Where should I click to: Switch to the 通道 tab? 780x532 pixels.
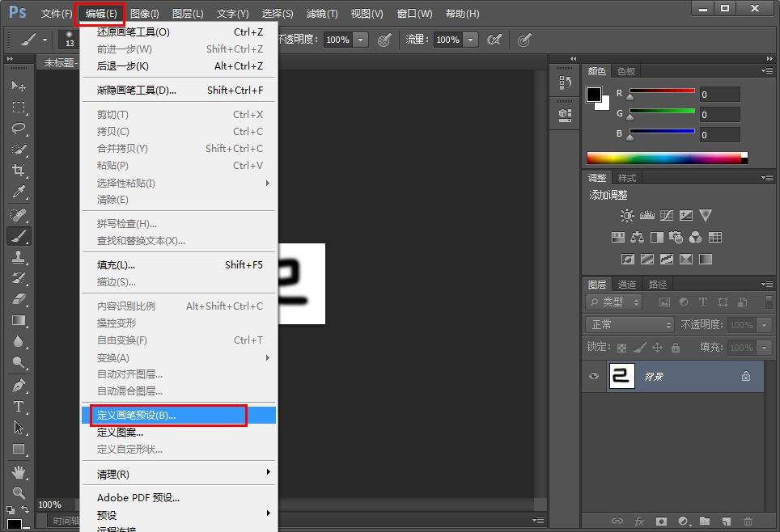(x=627, y=284)
